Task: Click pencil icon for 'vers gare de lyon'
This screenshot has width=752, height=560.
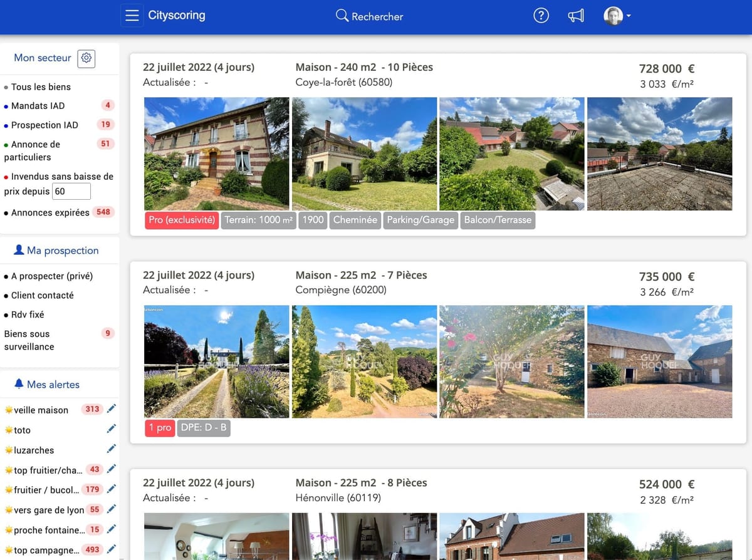Action: 112,509
